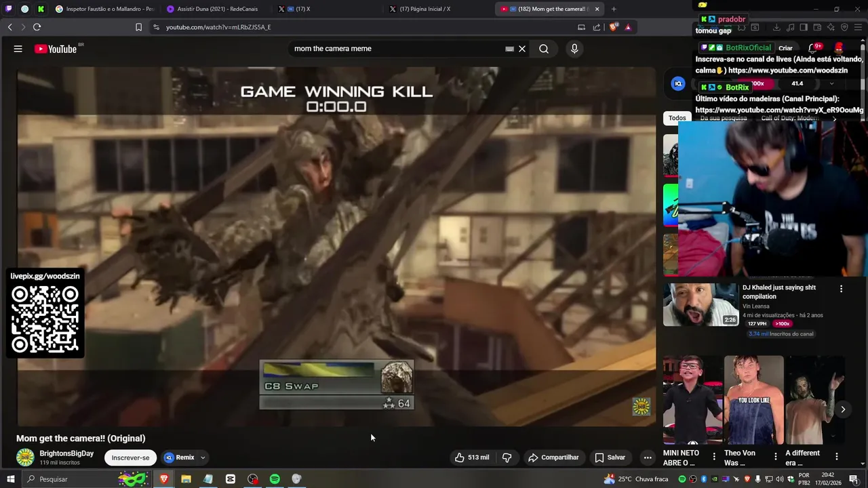Click the IQ extension badge near sidebar

(678, 83)
